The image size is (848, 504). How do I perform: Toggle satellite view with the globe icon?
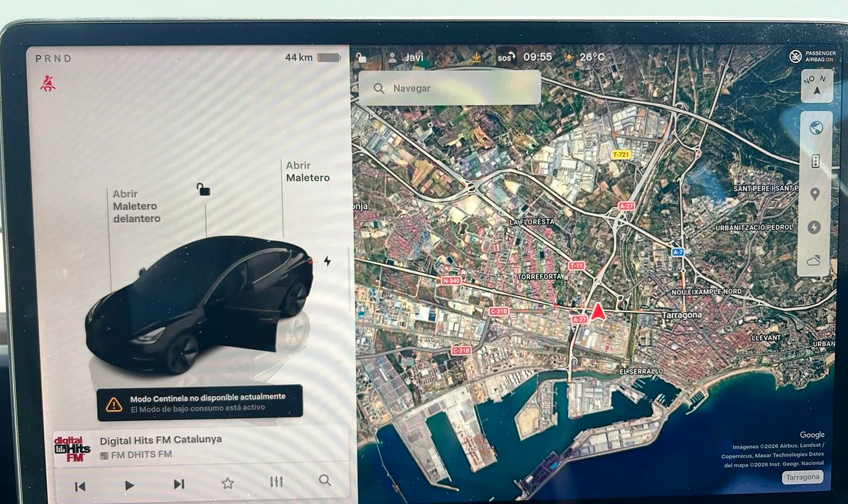click(x=816, y=128)
